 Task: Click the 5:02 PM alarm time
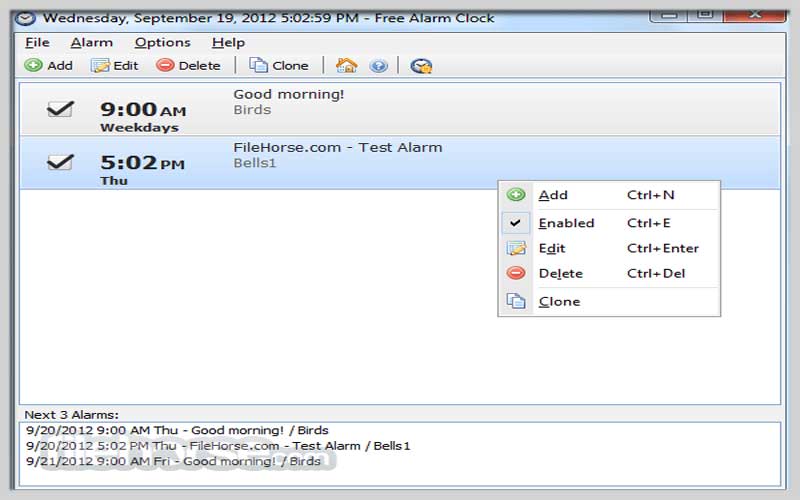142,163
